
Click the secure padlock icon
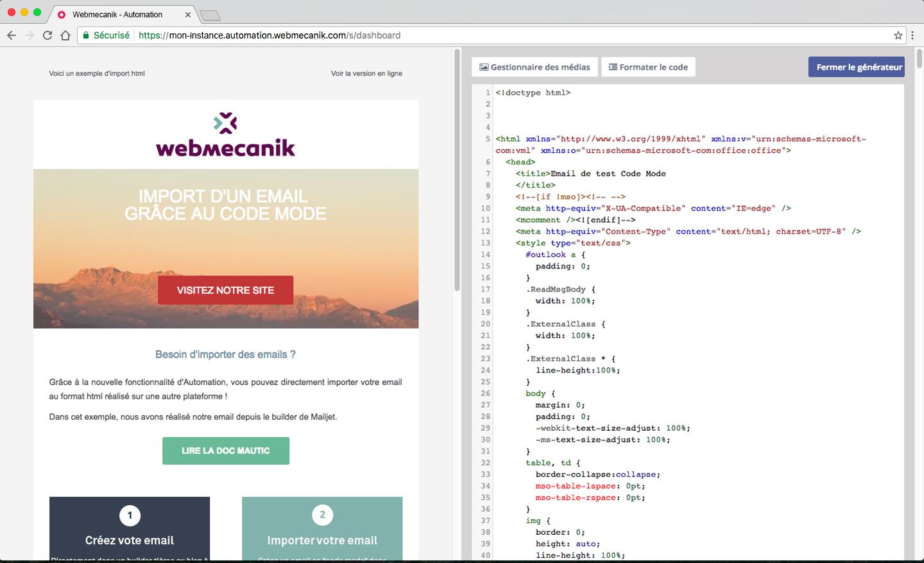(86, 35)
